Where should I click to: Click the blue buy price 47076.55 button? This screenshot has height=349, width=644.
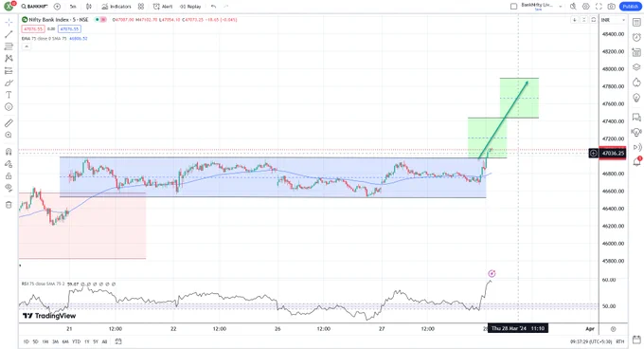69,28
